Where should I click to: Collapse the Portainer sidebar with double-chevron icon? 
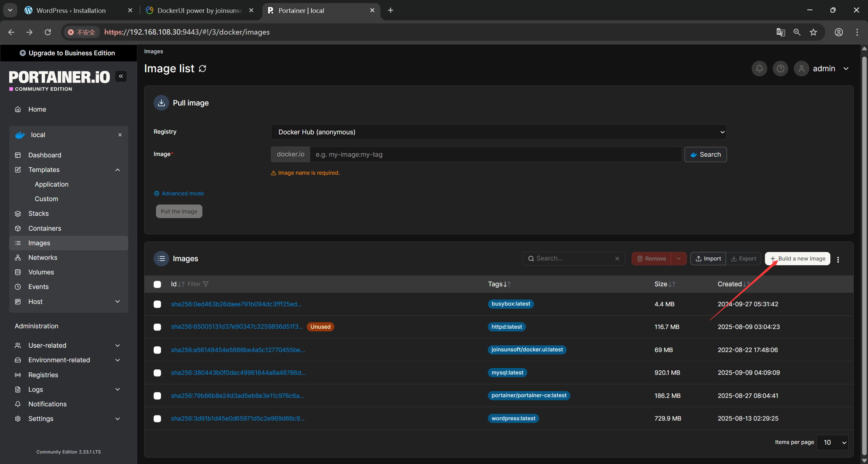121,76
